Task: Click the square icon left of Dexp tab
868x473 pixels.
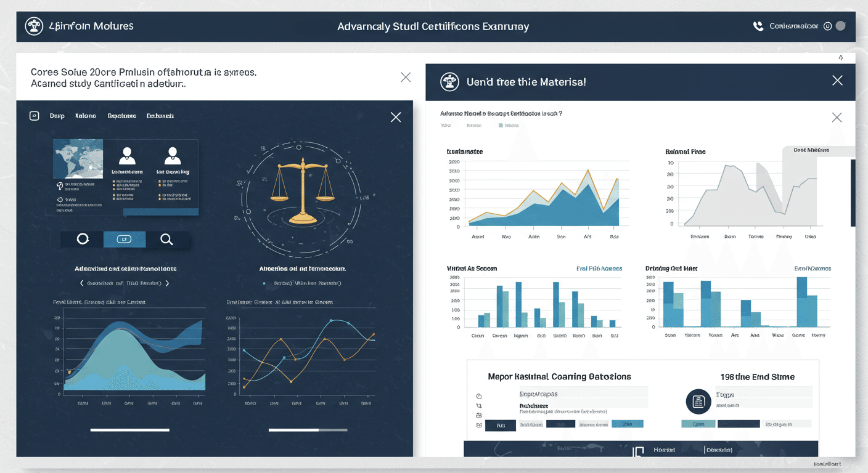Action: [x=35, y=116]
